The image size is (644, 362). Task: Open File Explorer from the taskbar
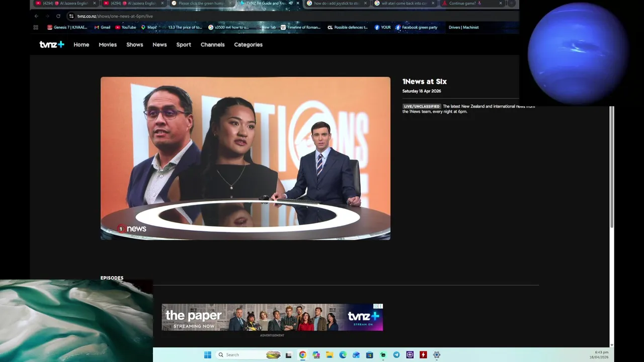(330, 355)
